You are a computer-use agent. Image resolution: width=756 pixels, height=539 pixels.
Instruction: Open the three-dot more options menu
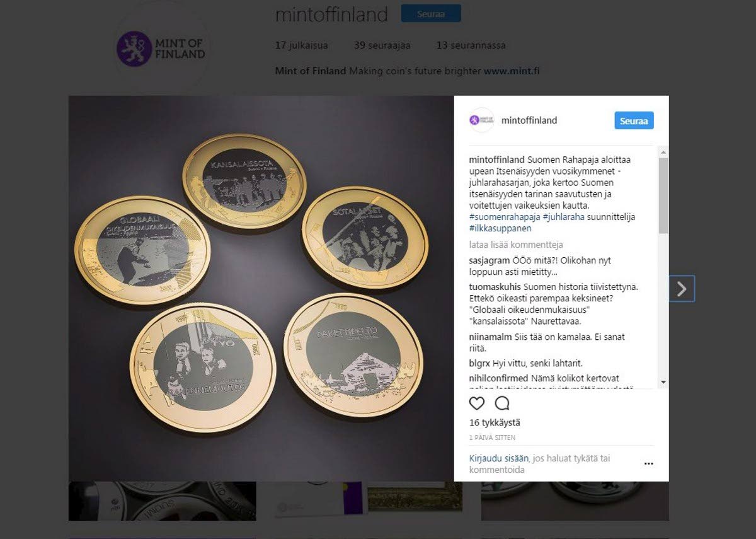[648, 464]
